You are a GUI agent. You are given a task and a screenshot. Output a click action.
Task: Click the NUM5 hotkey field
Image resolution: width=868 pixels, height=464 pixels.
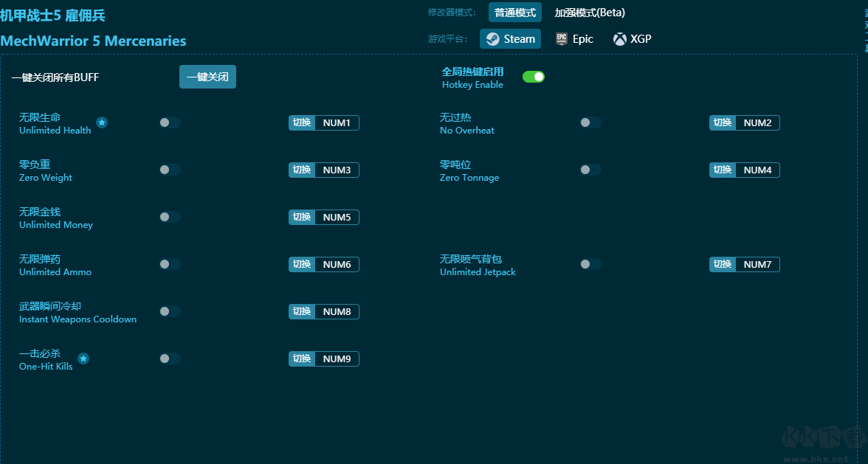pyautogui.click(x=337, y=218)
